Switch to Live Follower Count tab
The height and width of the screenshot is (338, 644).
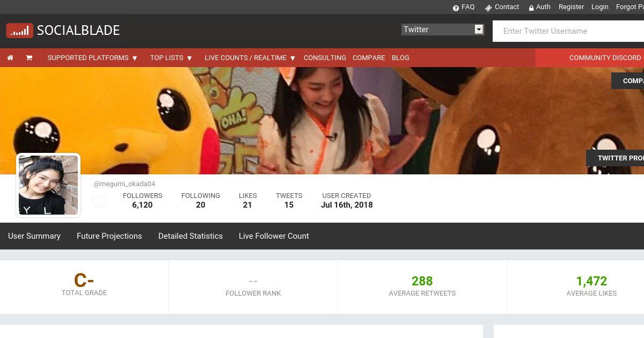pyautogui.click(x=274, y=236)
